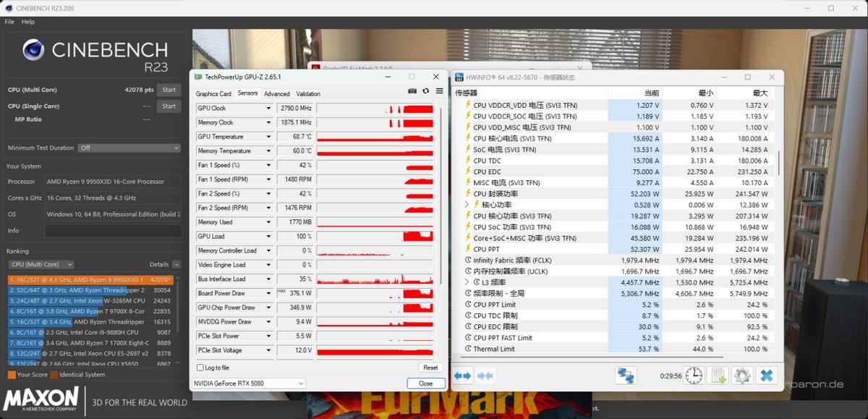Image resolution: width=868 pixels, height=419 pixels.
Task: Select the GPU-Z Sensors tab
Action: [247, 93]
